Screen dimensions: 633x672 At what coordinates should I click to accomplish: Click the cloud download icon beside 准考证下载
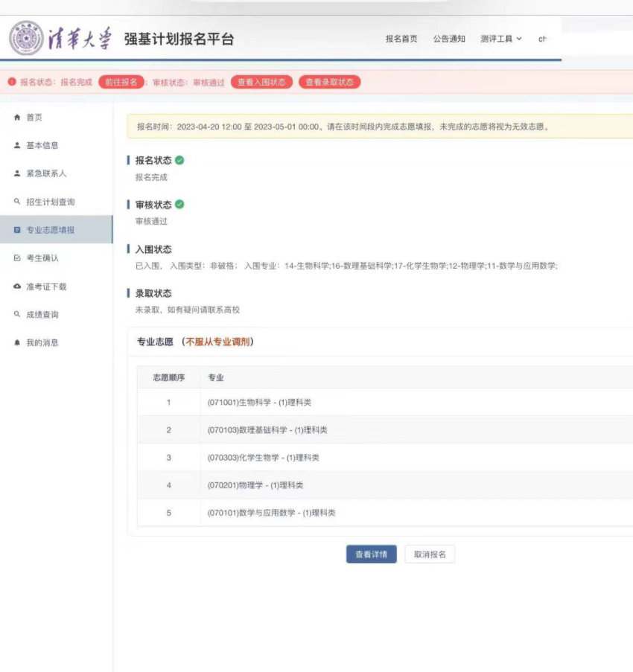(x=17, y=287)
